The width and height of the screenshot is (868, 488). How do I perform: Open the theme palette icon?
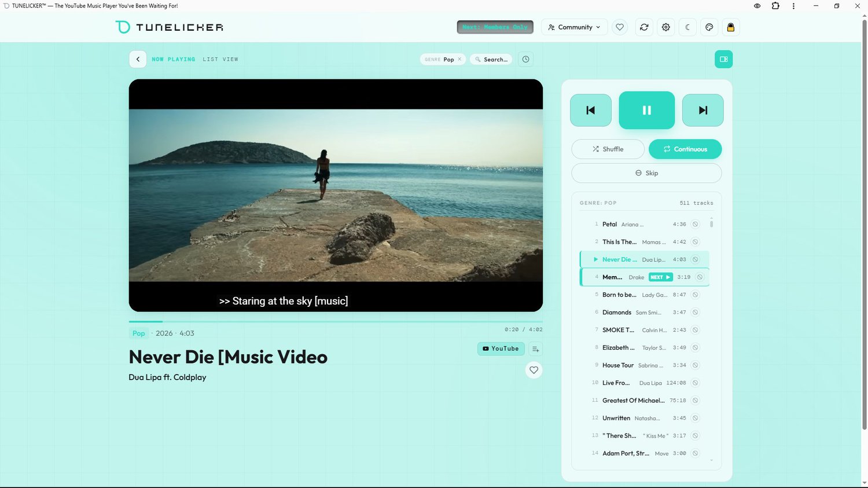(709, 27)
